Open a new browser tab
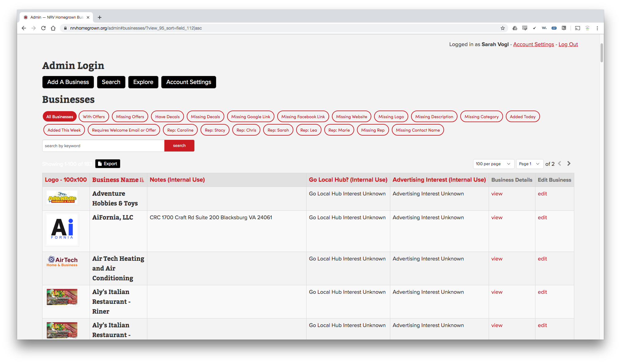 pyautogui.click(x=100, y=17)
